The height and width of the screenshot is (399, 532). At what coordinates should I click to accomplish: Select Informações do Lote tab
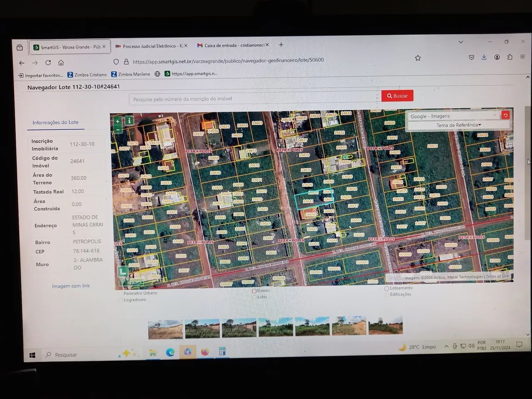coord(55,123)
